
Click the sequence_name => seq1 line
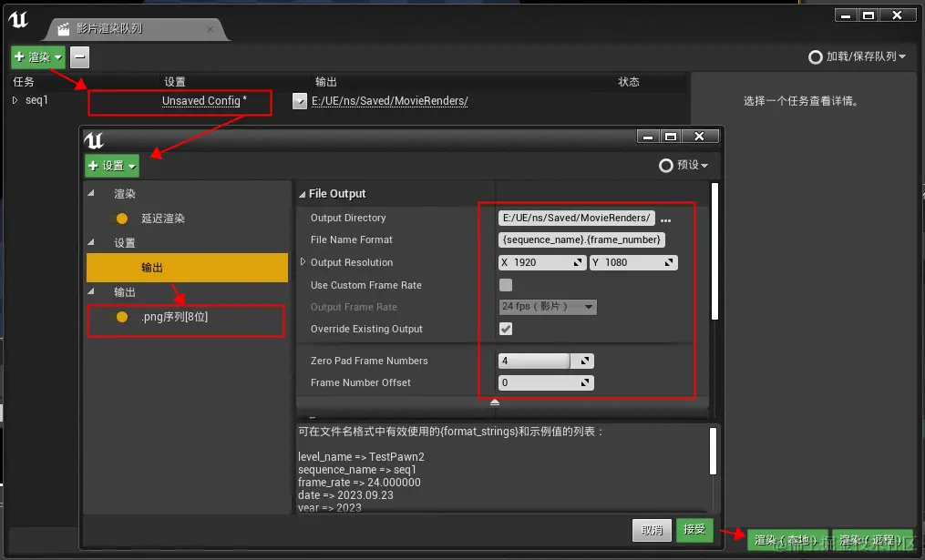(x=357, y=470)
